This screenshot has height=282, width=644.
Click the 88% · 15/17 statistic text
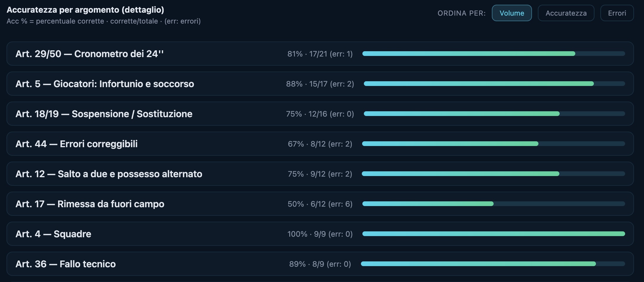point(320,84)
